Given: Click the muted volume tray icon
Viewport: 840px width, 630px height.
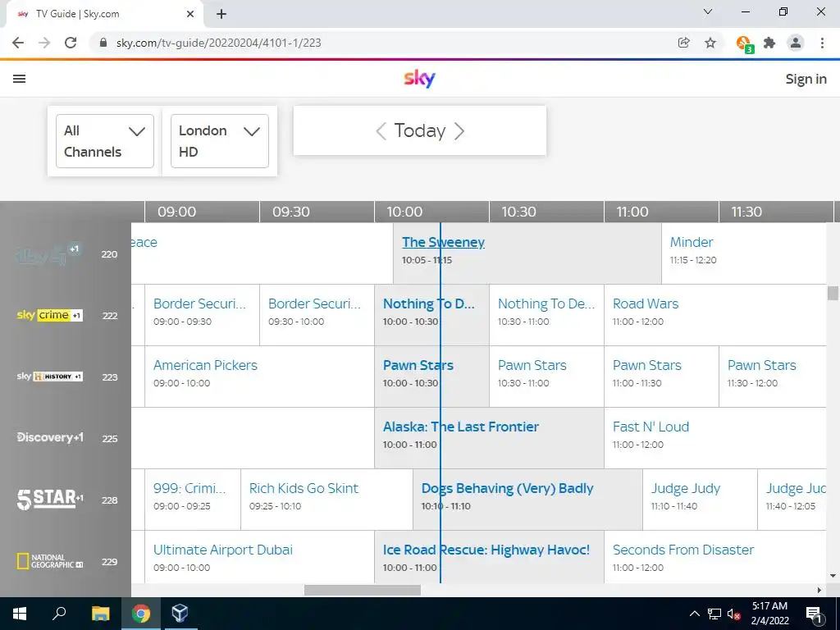Looking at the screenshot, I should [733, 614].
